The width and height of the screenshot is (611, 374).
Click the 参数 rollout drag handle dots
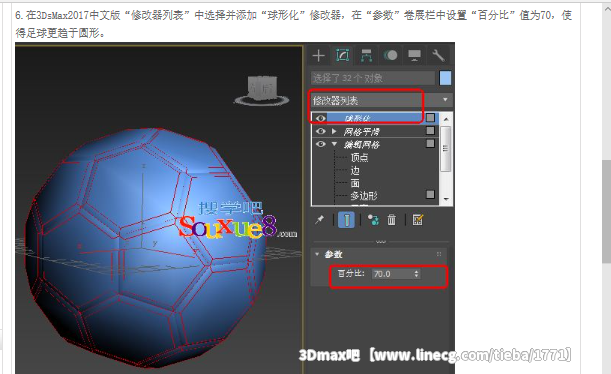coord(439,254)
